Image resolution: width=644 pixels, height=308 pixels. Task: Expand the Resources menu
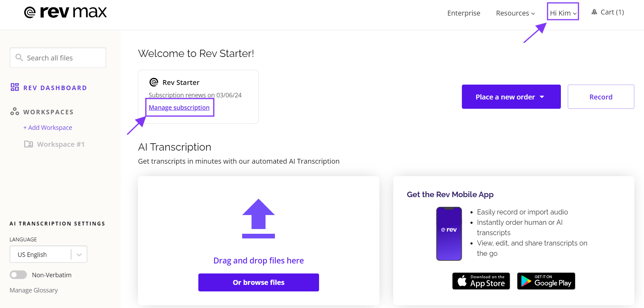[515, 13]
